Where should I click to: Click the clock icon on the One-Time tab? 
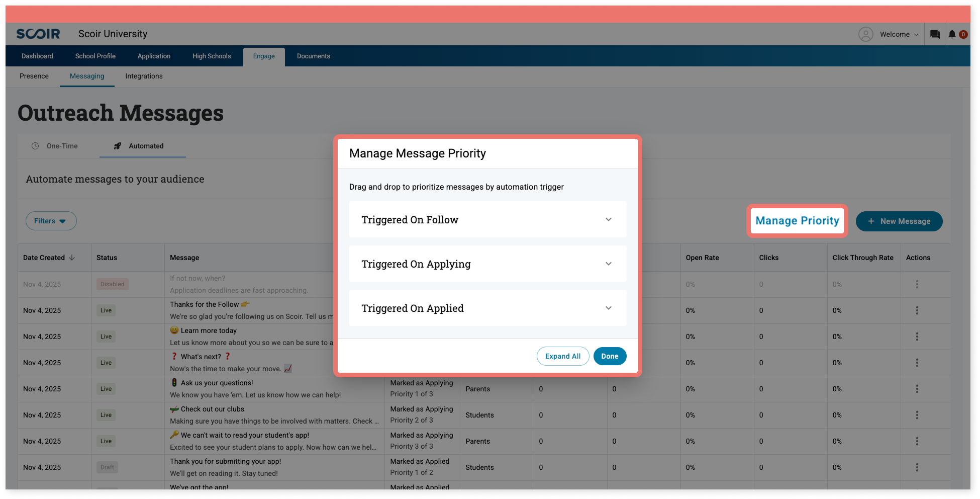click(35, 146)
